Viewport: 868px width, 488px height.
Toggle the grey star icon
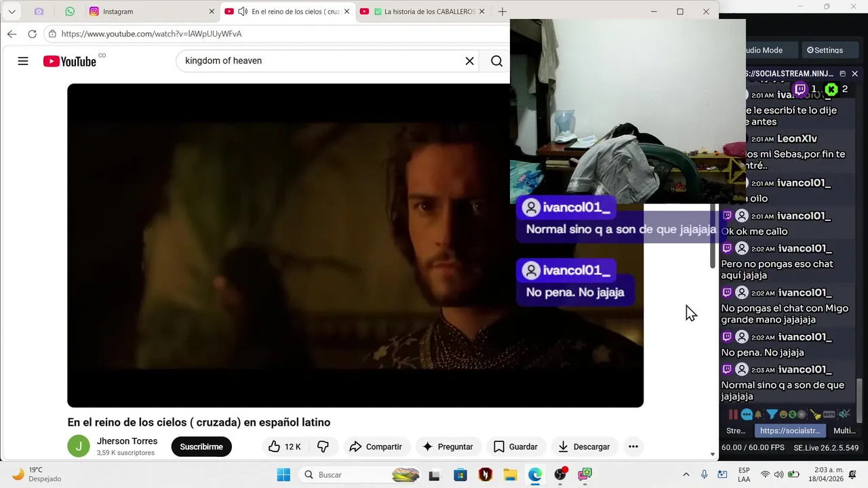[x=802, y=414]
